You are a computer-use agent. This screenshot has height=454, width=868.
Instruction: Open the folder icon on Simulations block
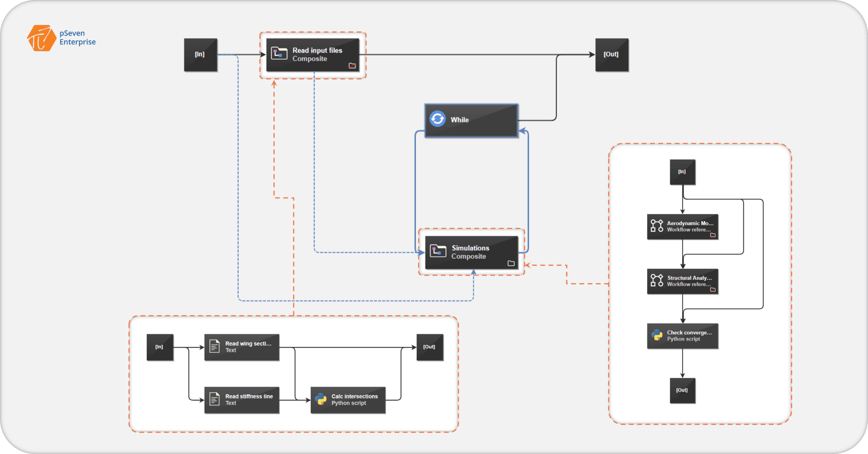click(511, 263)
